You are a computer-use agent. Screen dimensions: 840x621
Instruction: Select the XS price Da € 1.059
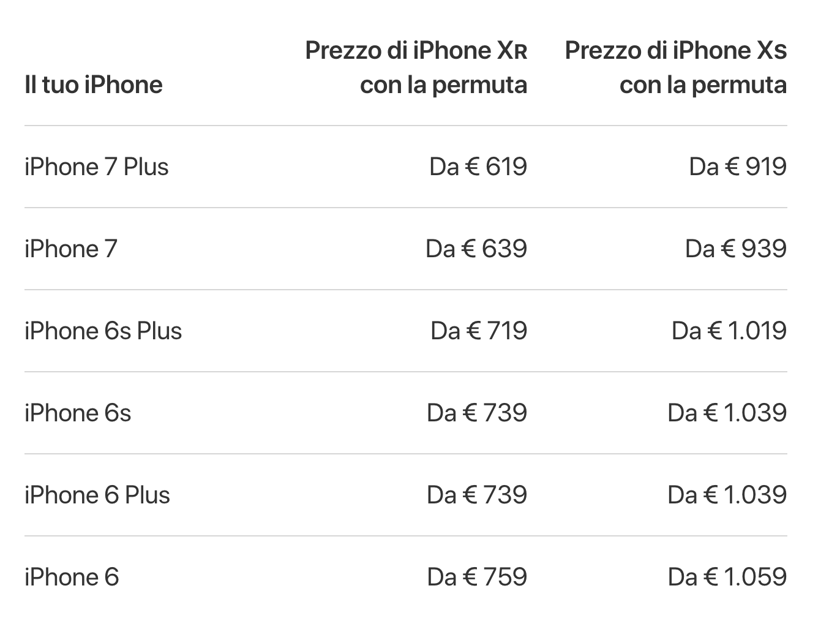pos(727,577)
